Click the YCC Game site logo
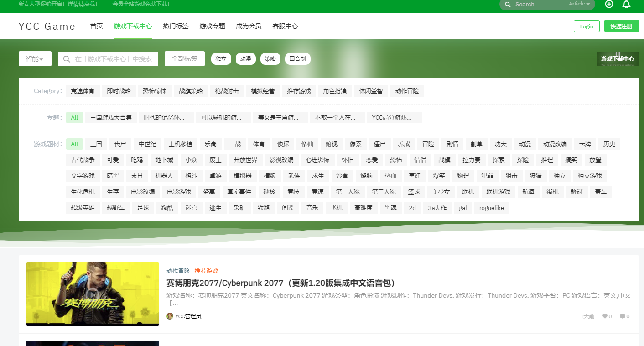The image size is (644, 346). (47, 26)
